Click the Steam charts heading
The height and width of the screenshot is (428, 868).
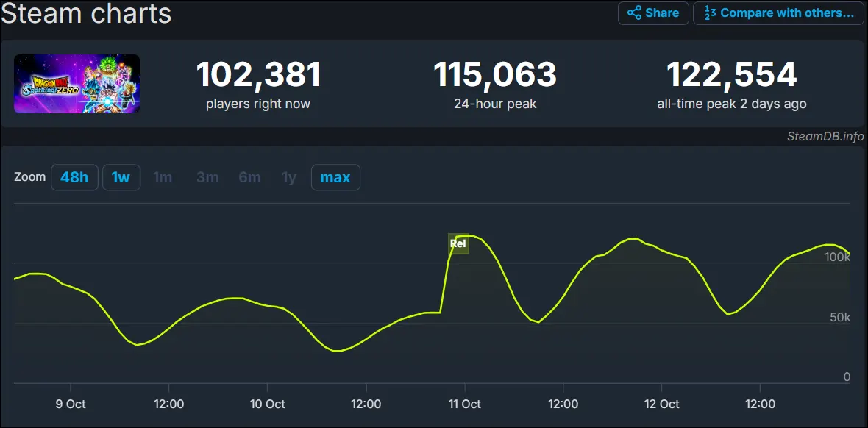[x=86, y=13]
